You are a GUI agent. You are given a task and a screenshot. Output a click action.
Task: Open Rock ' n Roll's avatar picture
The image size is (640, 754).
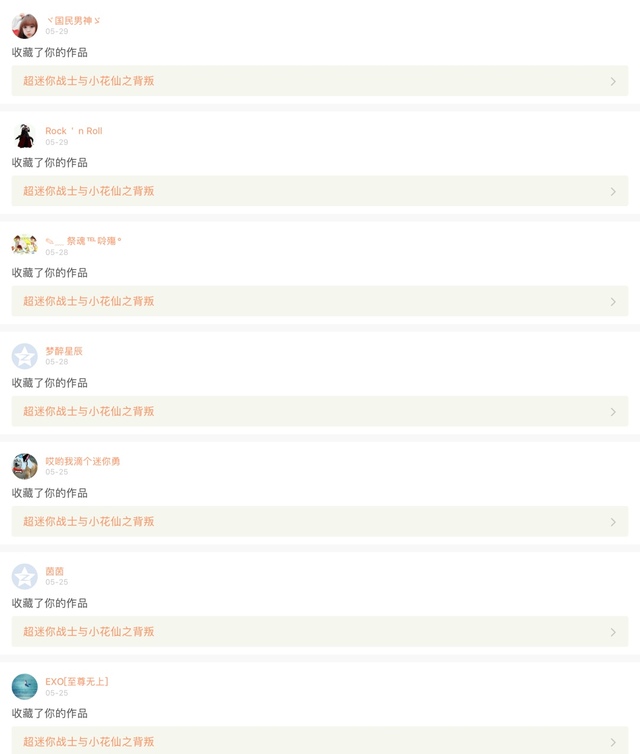click(x=25, y=136)
